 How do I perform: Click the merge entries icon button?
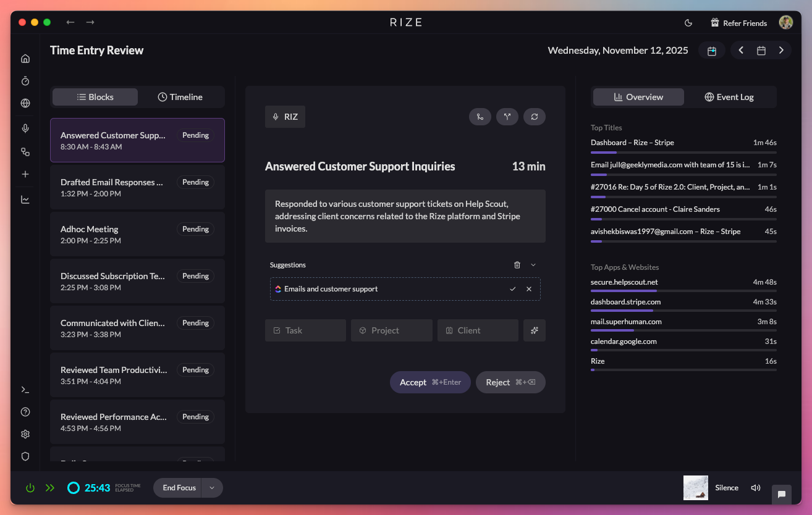point(480,117)
